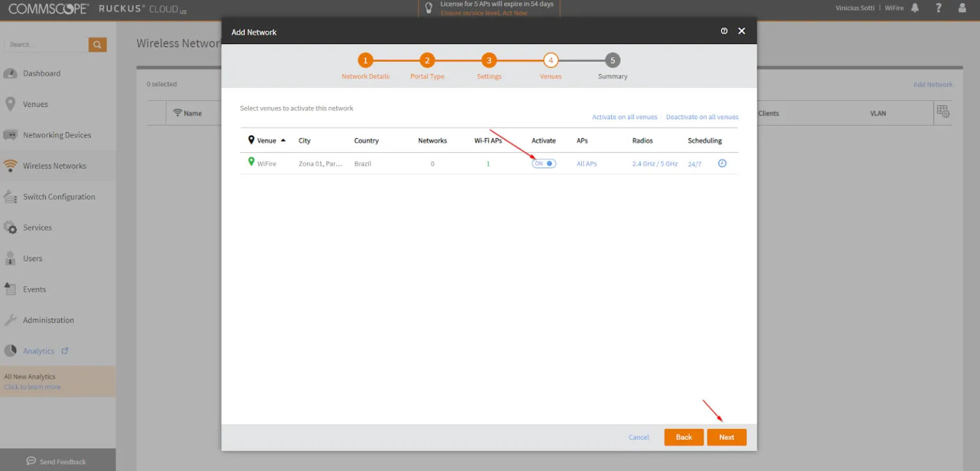Click the Switch Configuration icon
The image size is (980, 471).
10,197
